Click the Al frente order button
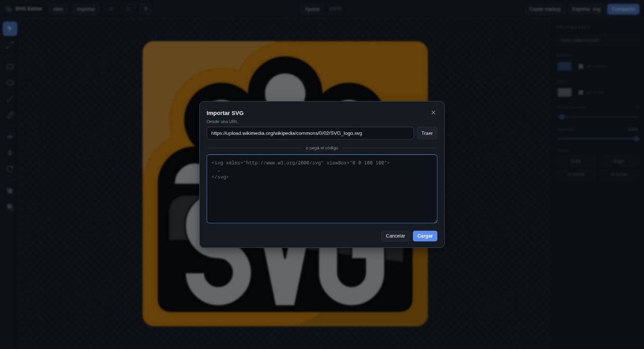 (x=576, y=174)
